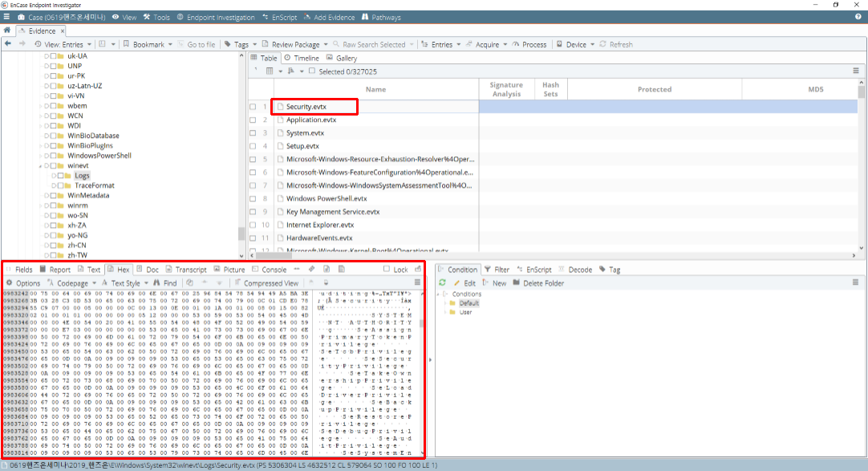
Task: Switch to the Filter tab
Action: tap(497, 270)
